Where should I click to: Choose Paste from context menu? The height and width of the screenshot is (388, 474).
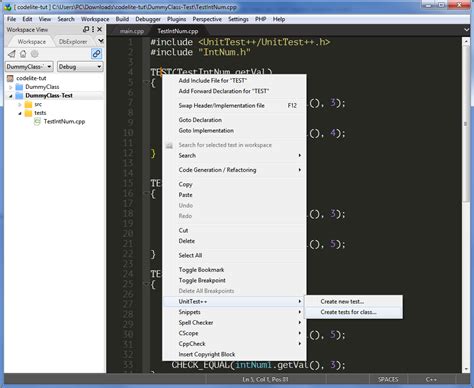234,195
